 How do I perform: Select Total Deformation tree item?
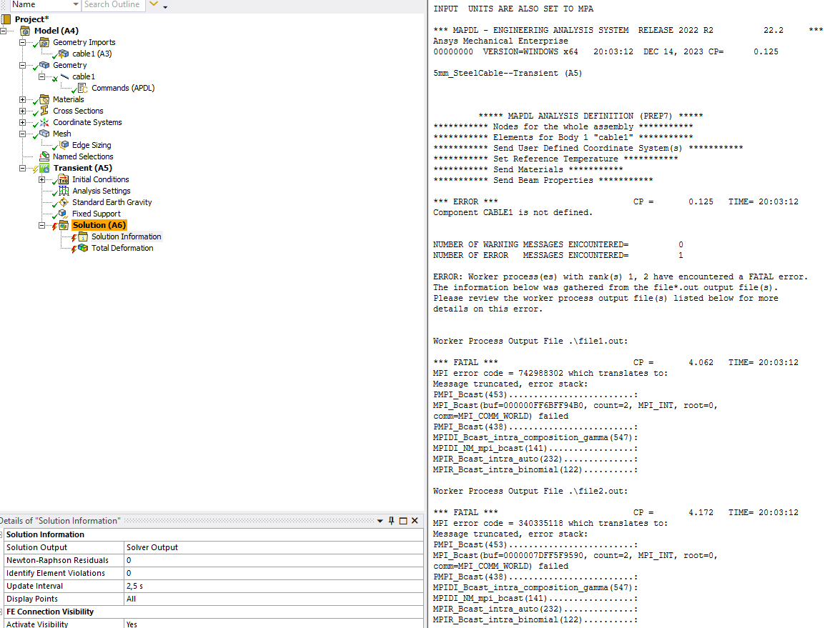(122, 248)
